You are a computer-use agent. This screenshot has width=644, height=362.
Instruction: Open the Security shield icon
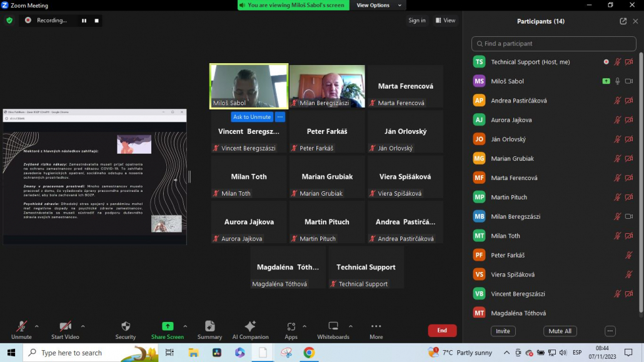(126, 326)
